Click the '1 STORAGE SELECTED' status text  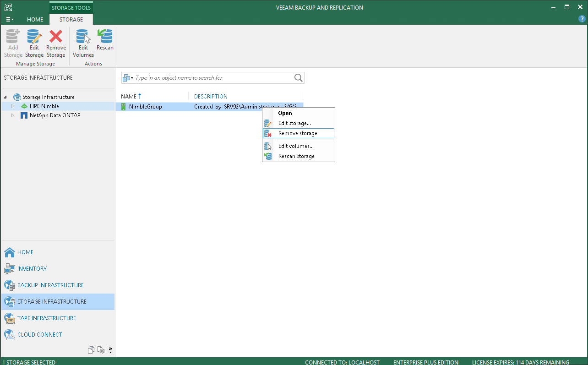(29, 362)
